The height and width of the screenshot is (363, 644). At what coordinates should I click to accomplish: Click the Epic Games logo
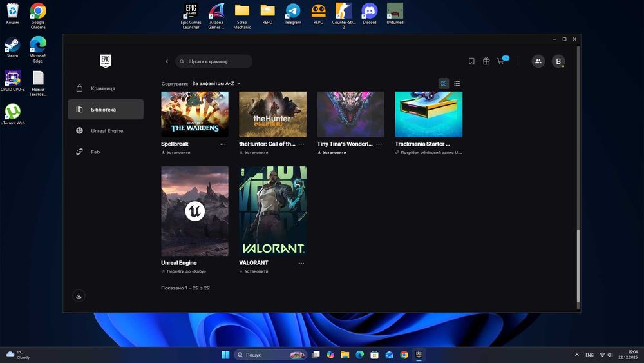point(106,61)
